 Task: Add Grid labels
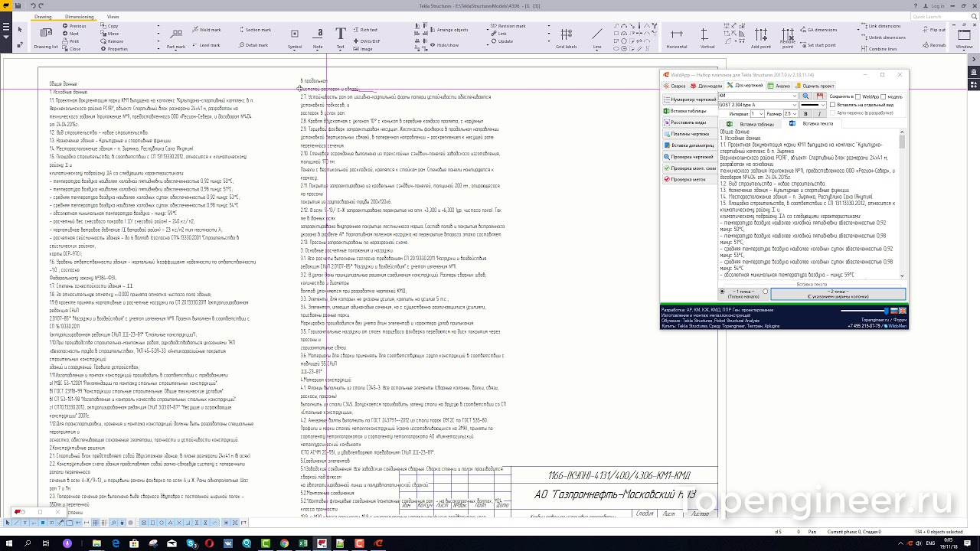click(x=567, y=38)
